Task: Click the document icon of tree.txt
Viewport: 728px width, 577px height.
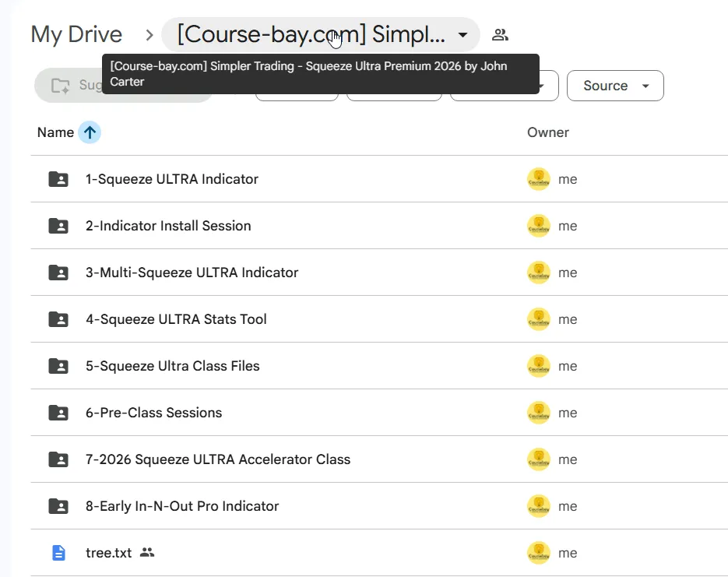Action: pyautogui.click(x=58, y=553)
